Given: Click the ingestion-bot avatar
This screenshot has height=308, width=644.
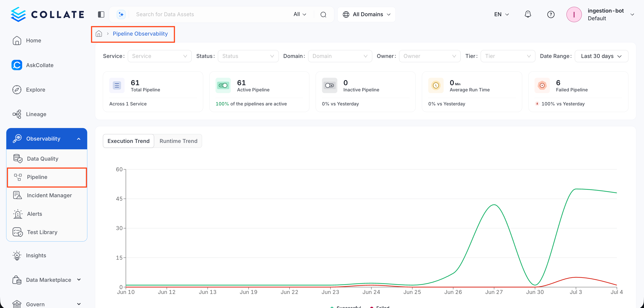Looking at the screenshot, I should pyautogui.click(x=574, y=14).
